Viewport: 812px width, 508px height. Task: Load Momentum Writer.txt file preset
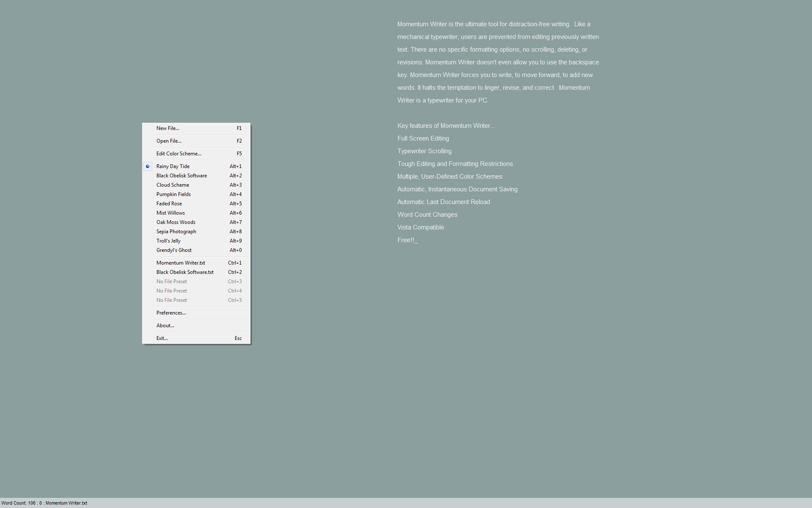point(181,263)
